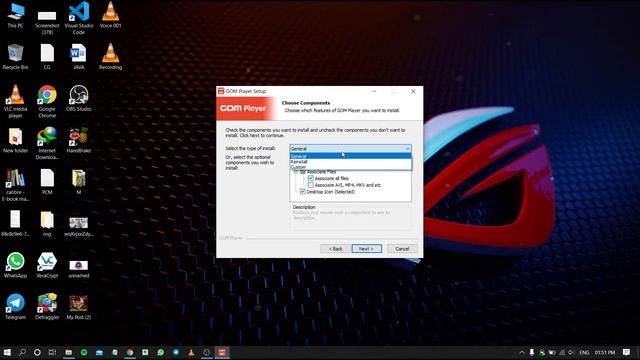Tick Associate AVI, MP4, MKV and etc

click(x=311, y=185)
